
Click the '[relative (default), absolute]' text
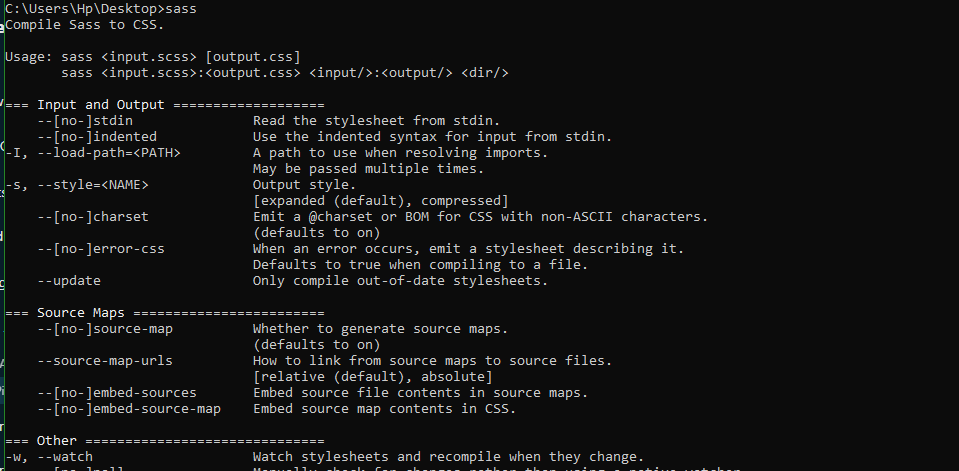coord(372,377)
